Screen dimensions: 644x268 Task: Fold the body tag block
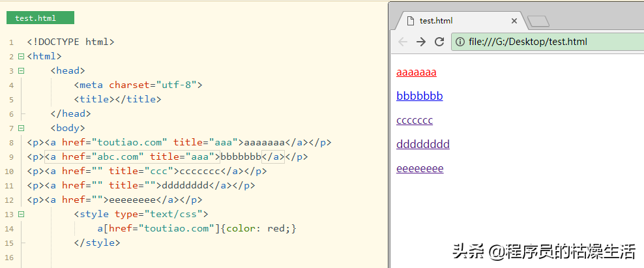(21, 128)
